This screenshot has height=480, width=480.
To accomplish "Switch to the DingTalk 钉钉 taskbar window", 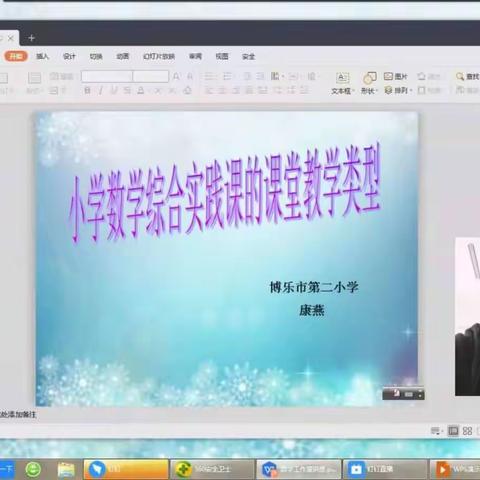I will [x=126, y=469].
